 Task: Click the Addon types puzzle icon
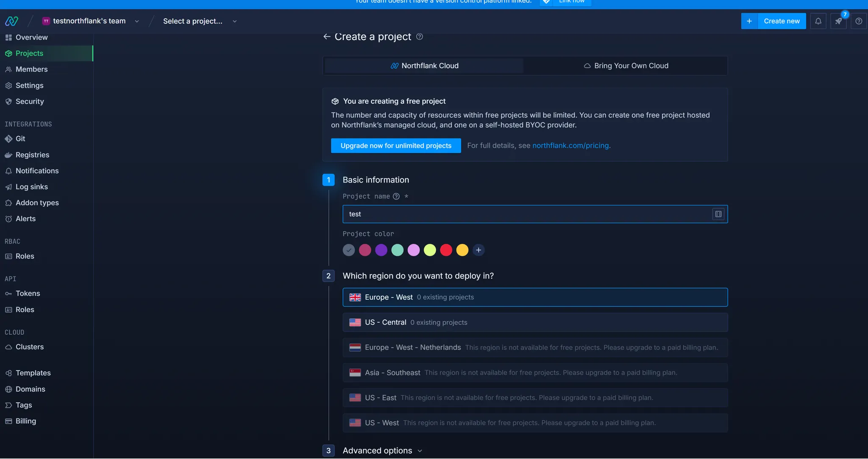pyautogui.click(x=8, y=203)
